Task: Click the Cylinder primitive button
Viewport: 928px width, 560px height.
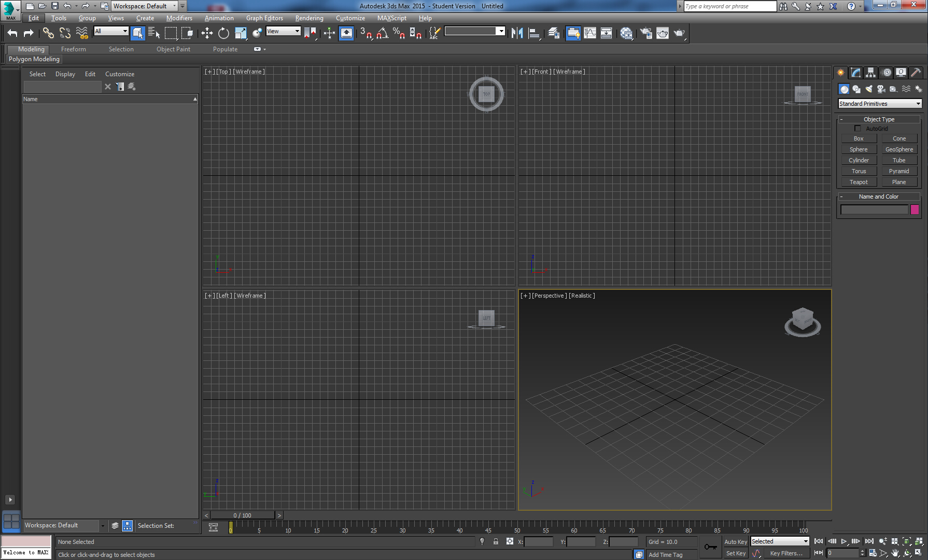Action: pyautogui.click(x=859, y=160)
